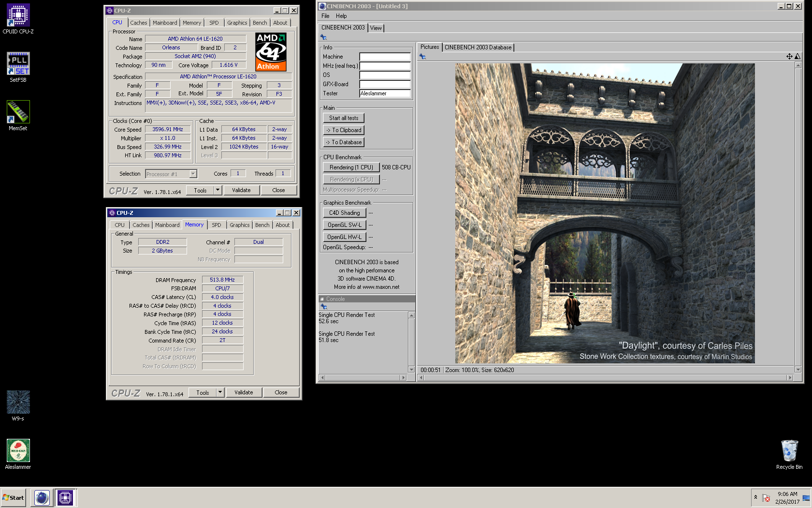The width and height of the screenshot is (812, 508).
Task: Click the console horizontal scrollbar right arrow
Action: [404, 377]
